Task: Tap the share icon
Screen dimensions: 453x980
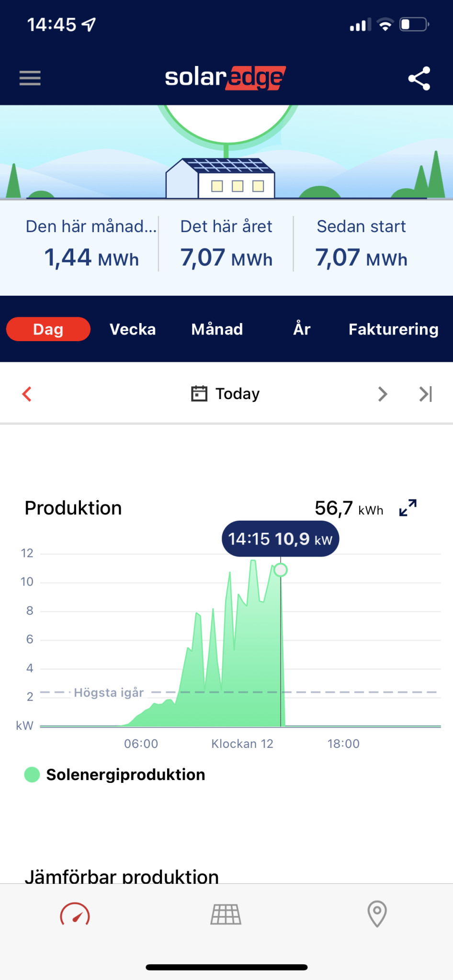Action: (419, 78)
